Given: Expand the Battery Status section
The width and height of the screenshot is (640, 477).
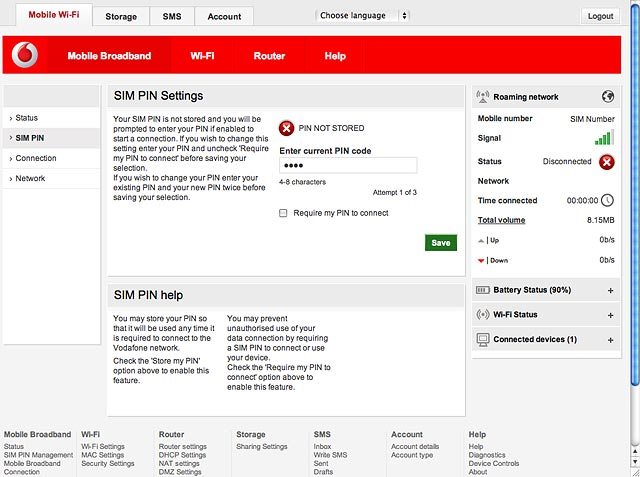Looking at the screenshot, I should pyautogui.click(x=611, y=291).
